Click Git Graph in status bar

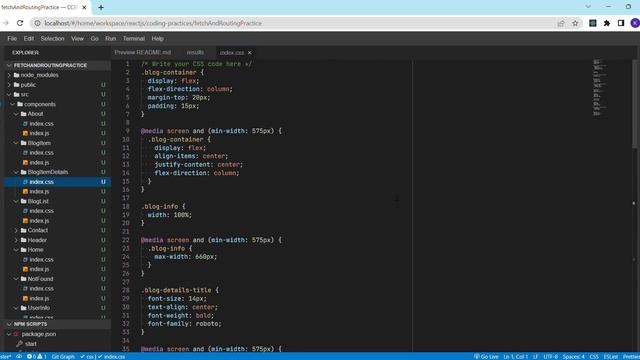(x=63, y=356)
